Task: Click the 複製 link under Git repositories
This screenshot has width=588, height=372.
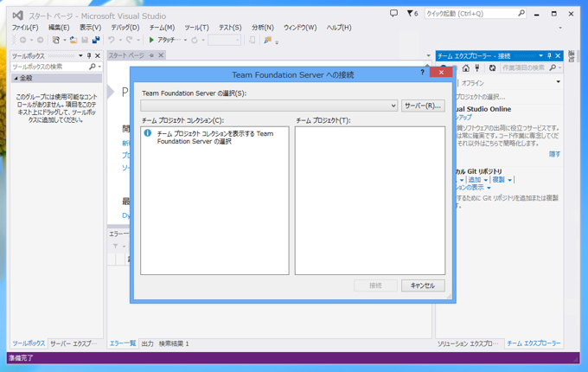Action: 498,180
